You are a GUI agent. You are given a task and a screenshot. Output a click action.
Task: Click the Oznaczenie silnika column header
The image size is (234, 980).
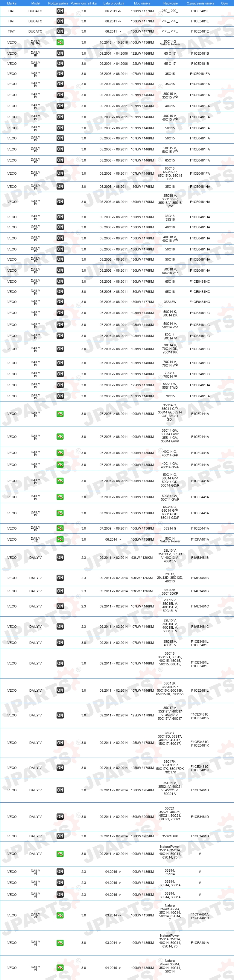tap(200, 3)
